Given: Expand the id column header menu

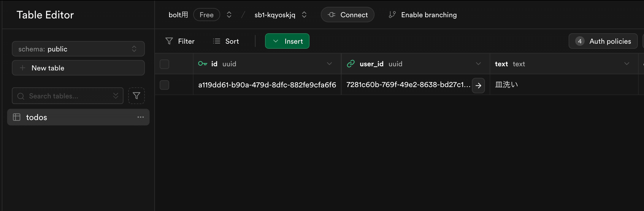Looking at the screenshot, I should click(329, 64).
